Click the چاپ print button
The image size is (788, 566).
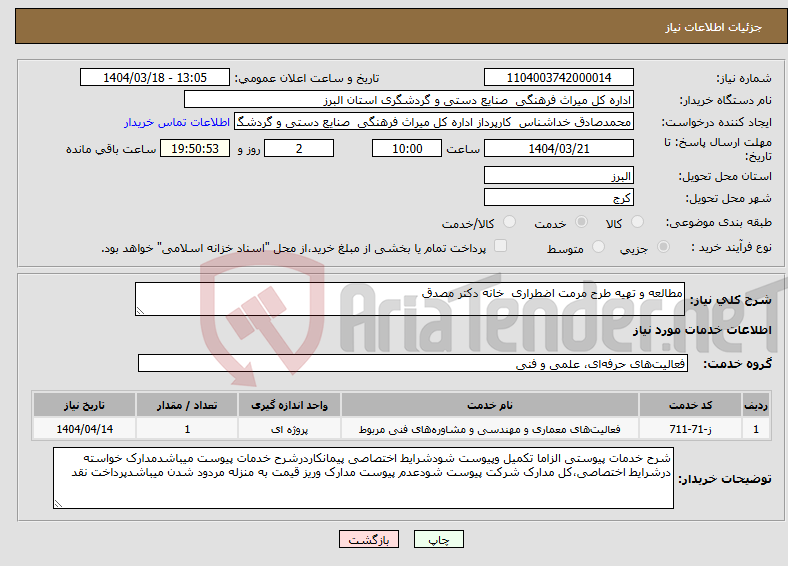click(439, 539)
